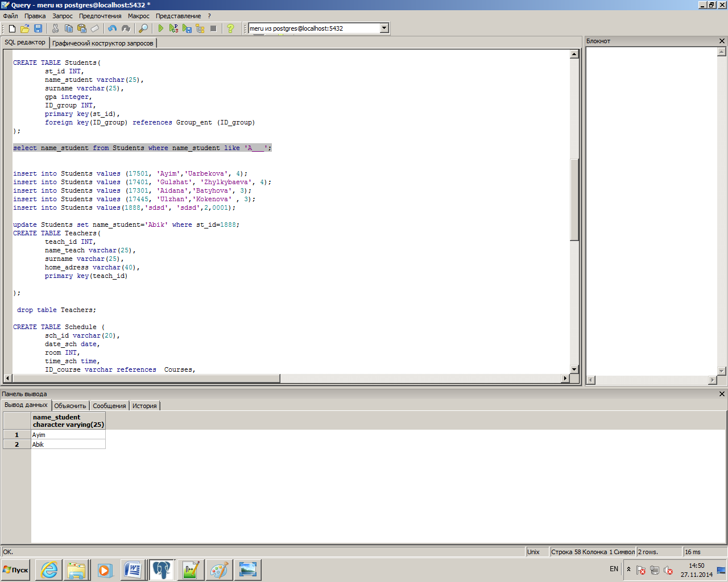This screenshot has width=728, height=582.
Task: Cut selection using the scissors icon
Action: pos(56,28)
